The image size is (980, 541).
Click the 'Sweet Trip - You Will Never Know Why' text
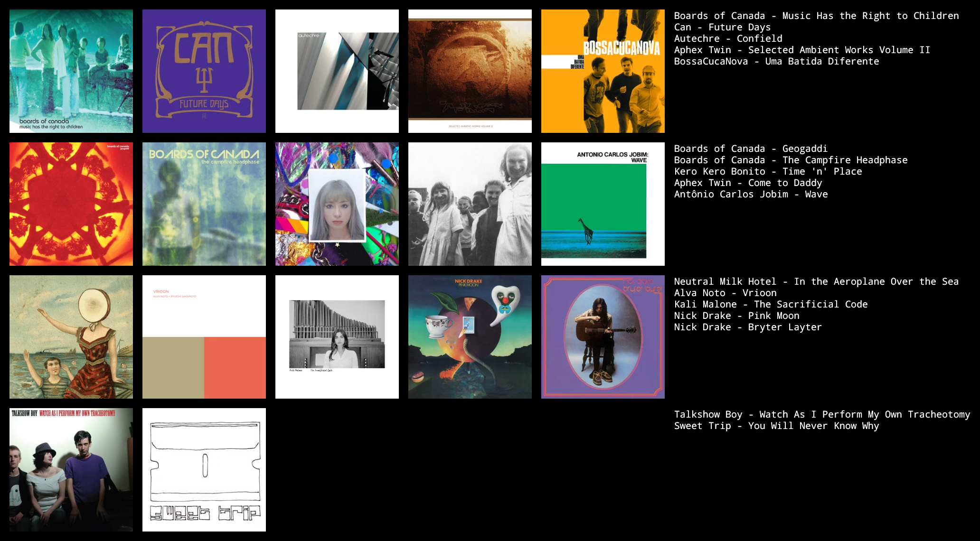pos(776,426)
